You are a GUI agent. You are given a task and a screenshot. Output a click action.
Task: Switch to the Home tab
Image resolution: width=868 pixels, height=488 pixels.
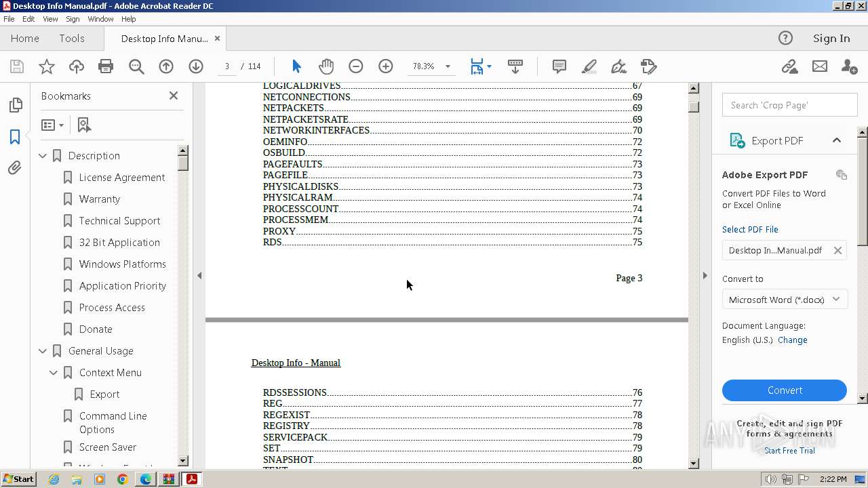(x=25, y=39)
